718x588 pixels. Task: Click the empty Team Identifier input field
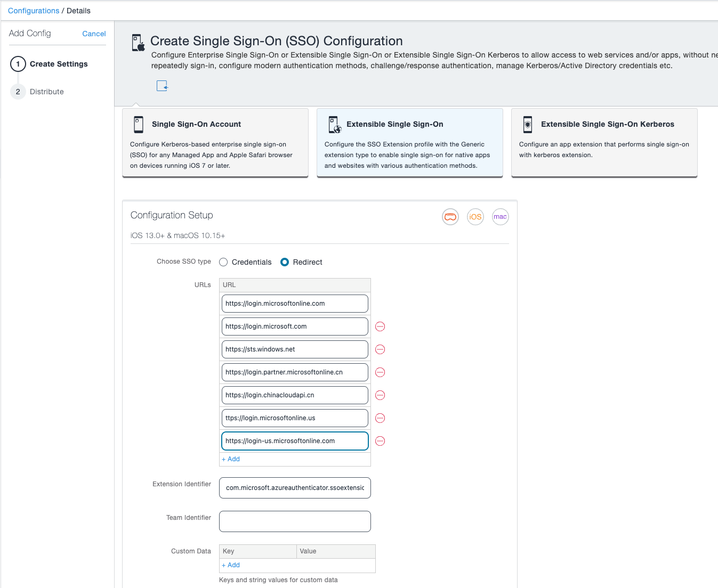click(294, 521)
